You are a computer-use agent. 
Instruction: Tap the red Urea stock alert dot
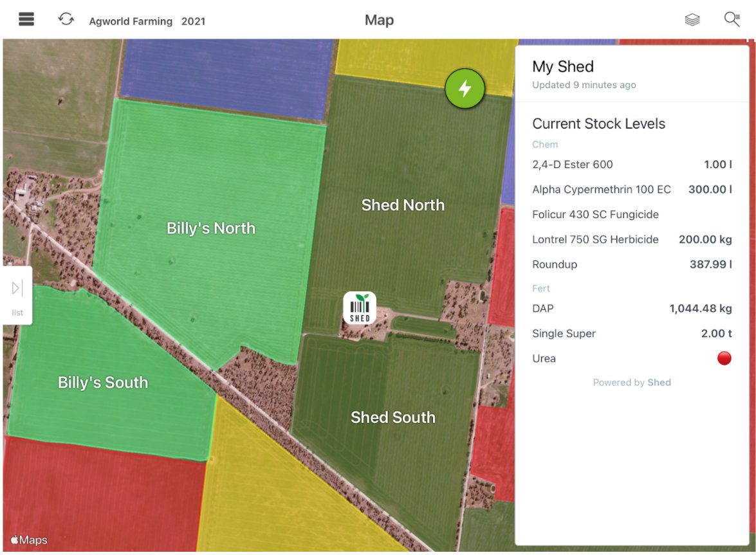pyautogui.click(x=724, y=358)
